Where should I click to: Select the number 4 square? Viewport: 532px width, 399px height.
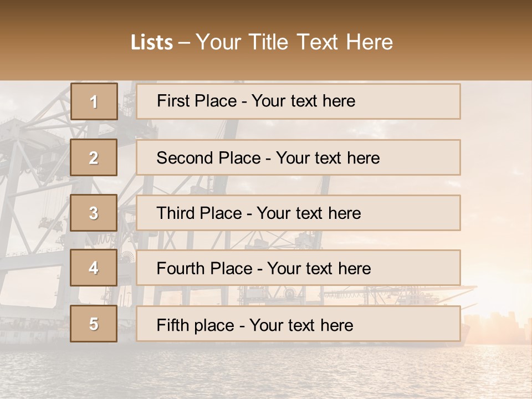[94, 268]
